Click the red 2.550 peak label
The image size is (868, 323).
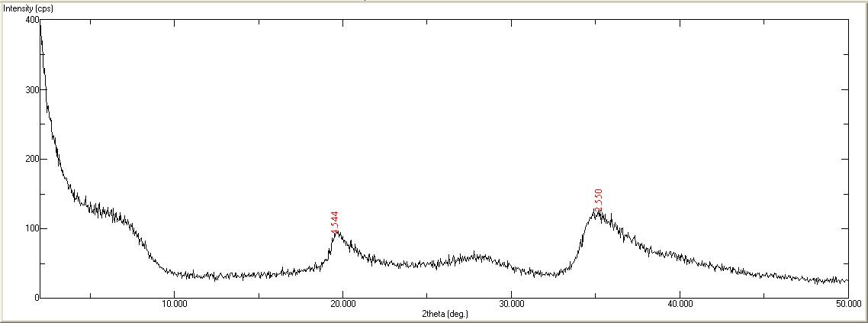point(599,200)
